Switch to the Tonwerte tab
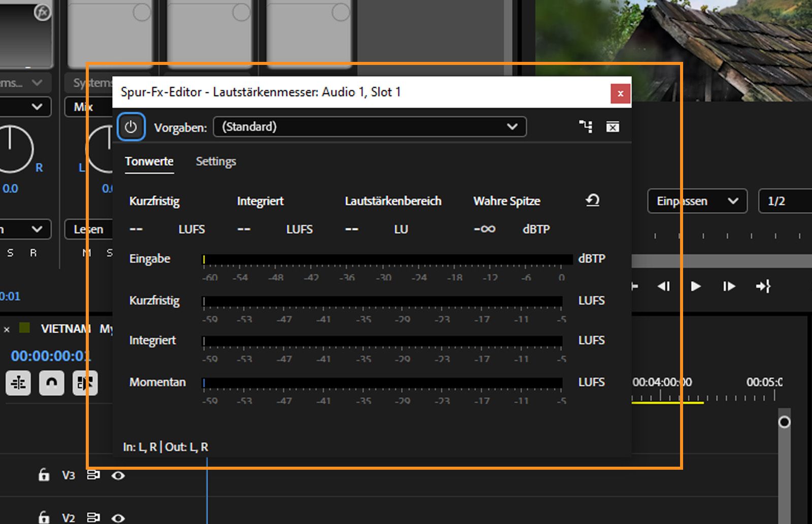The image size is (812, 524). [149, 161]
